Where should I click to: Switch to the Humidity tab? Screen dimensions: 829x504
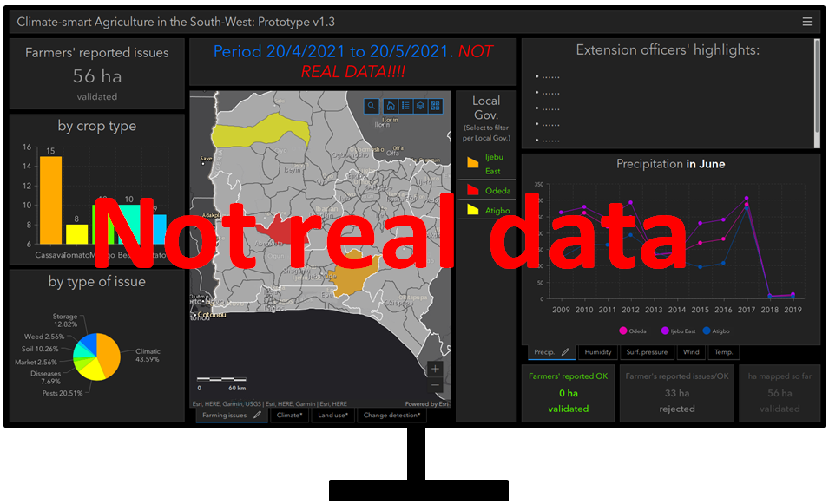tap(598, 352)
